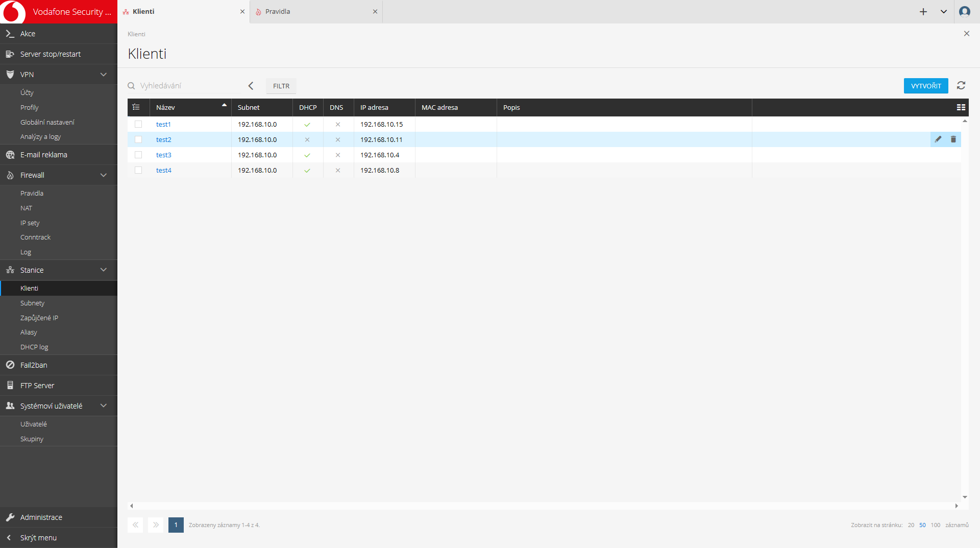
Task: Switch to the Pravidla tab
Action: [x=316, y=11]
